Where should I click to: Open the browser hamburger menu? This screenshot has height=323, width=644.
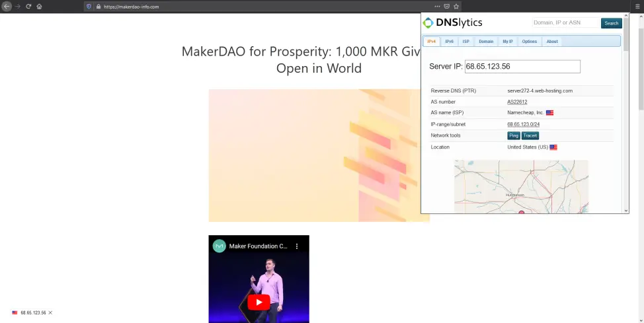click(x=637, y=7)
